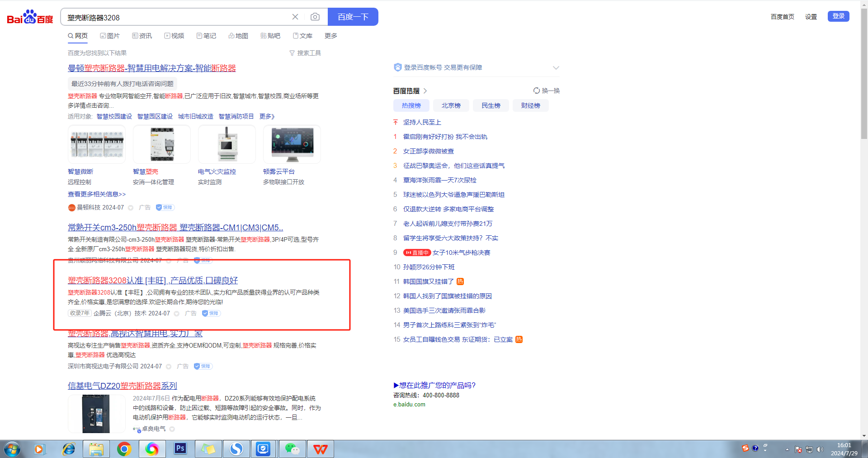Select the 北京榜 hot list tab
Image resolution: width=868 pixels, height=458 pixels.
pos(451,105)
